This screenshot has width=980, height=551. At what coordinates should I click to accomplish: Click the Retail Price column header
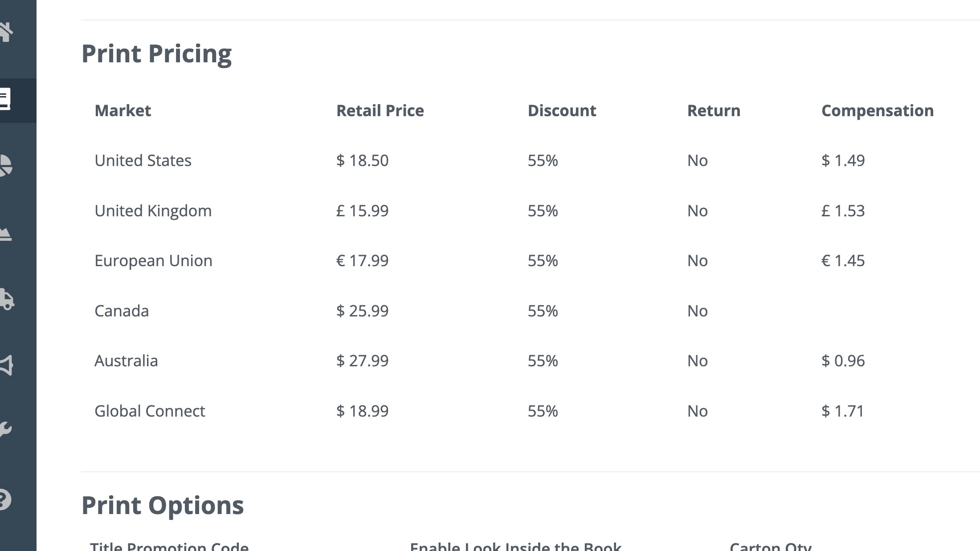380,110
